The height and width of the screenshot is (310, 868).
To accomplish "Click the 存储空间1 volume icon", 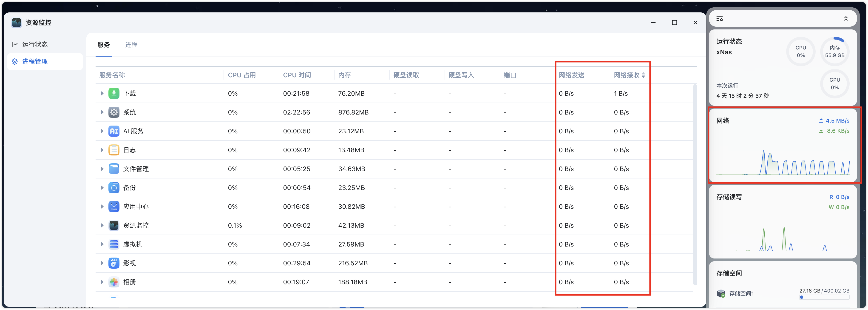I will click(x=721, y=293).
